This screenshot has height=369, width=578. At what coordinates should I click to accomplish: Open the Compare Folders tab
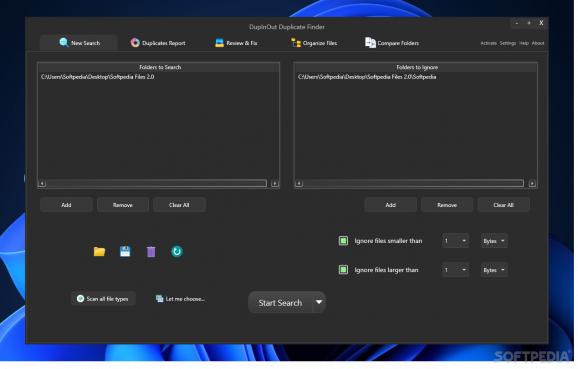click(392, 43)
